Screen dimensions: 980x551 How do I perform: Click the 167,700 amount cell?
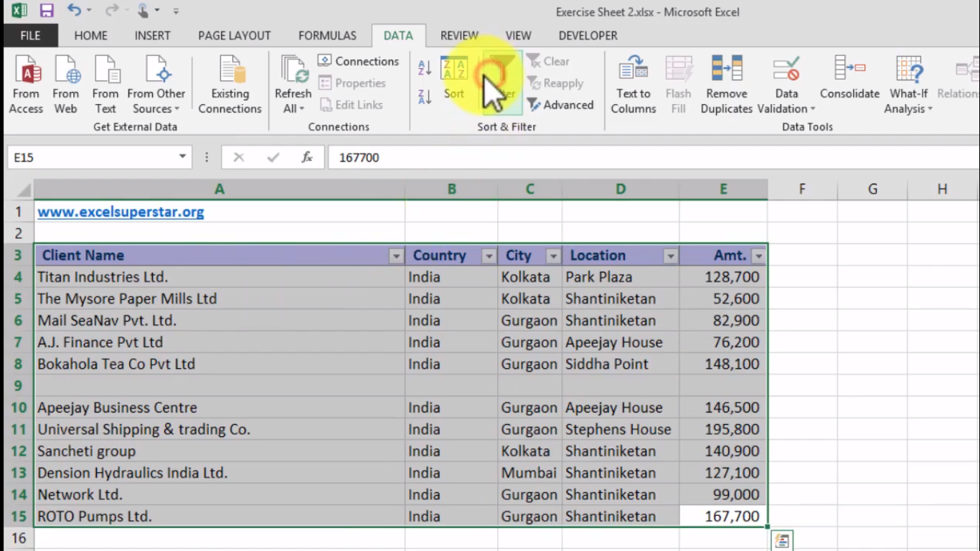(x=723, y=516)
